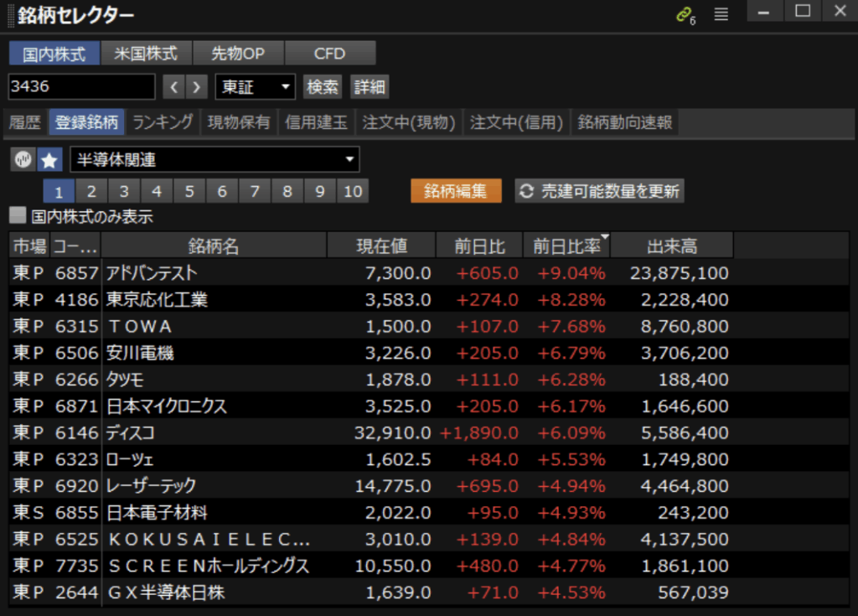The image size is (858, 616).
Task: Switch to CFD tab
Action: 330,54
